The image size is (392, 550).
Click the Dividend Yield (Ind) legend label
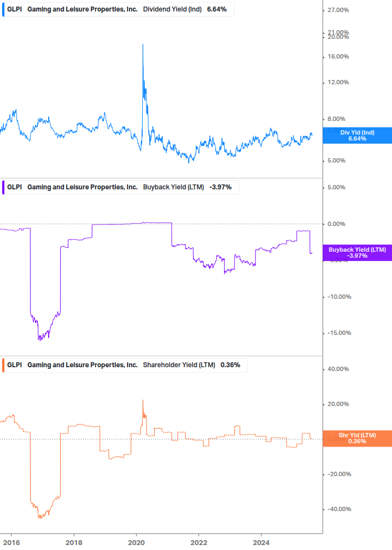[x=172, y=9]
